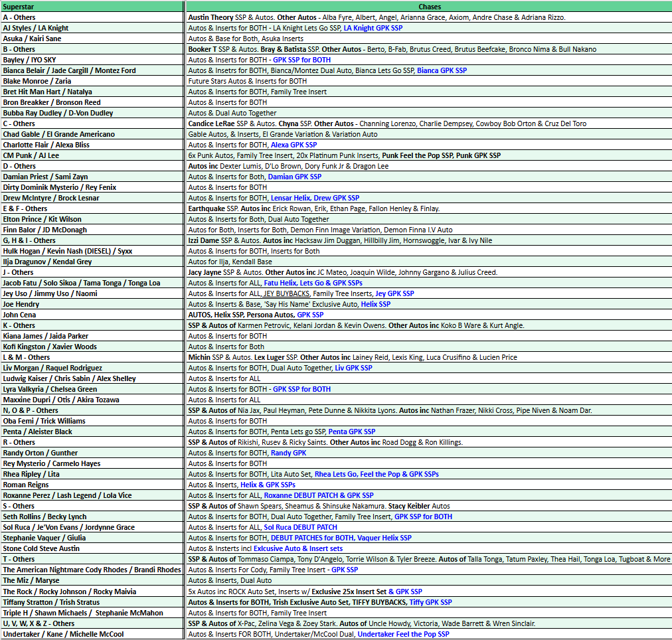Select the 'Chases' column header
672x640 pixels.
[430, 7]
